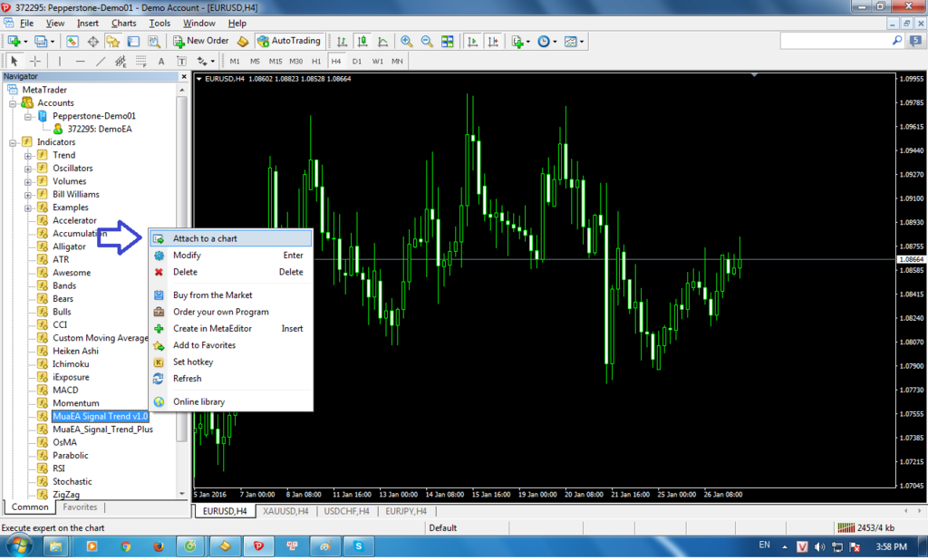
Task: Expand the Bill Williams folder
Action: click(28, 195)
